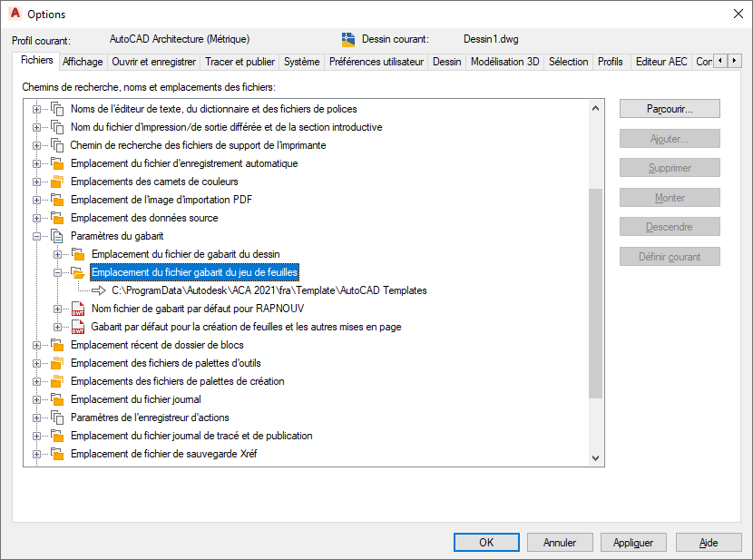Open the Profils tab

(x=611, y=62)
